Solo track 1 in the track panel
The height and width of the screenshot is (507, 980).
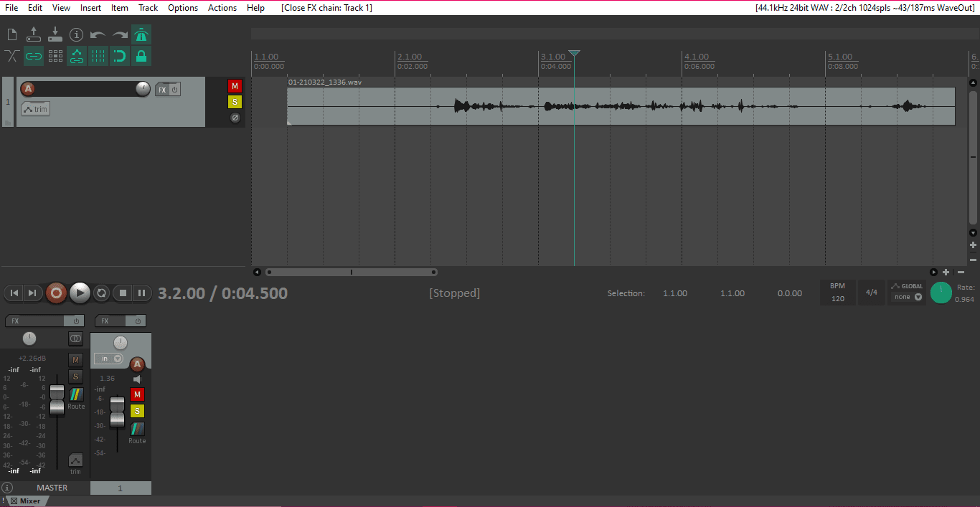[x=235, y=102]
